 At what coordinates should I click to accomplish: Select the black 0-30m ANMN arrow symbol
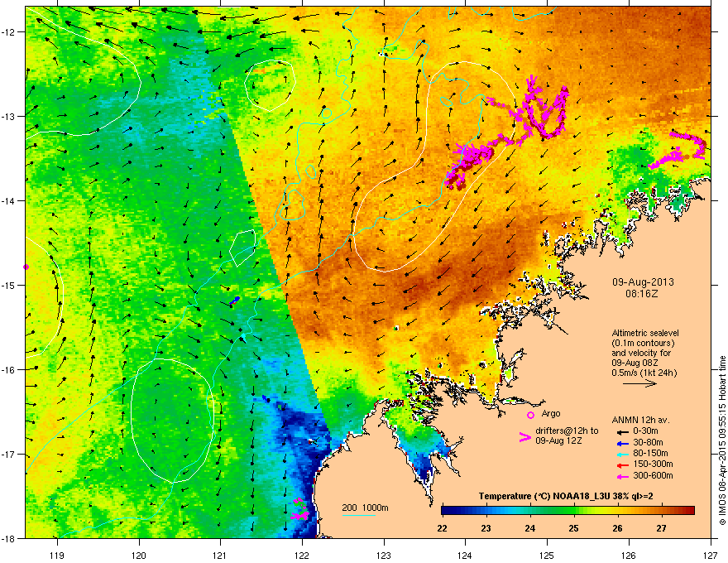point(622,432)
